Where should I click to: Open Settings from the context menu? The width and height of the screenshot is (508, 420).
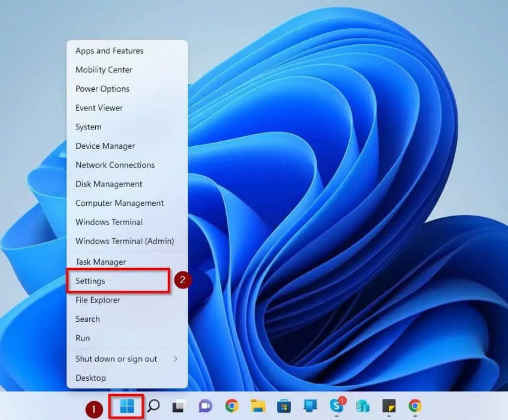click(90, 281)
